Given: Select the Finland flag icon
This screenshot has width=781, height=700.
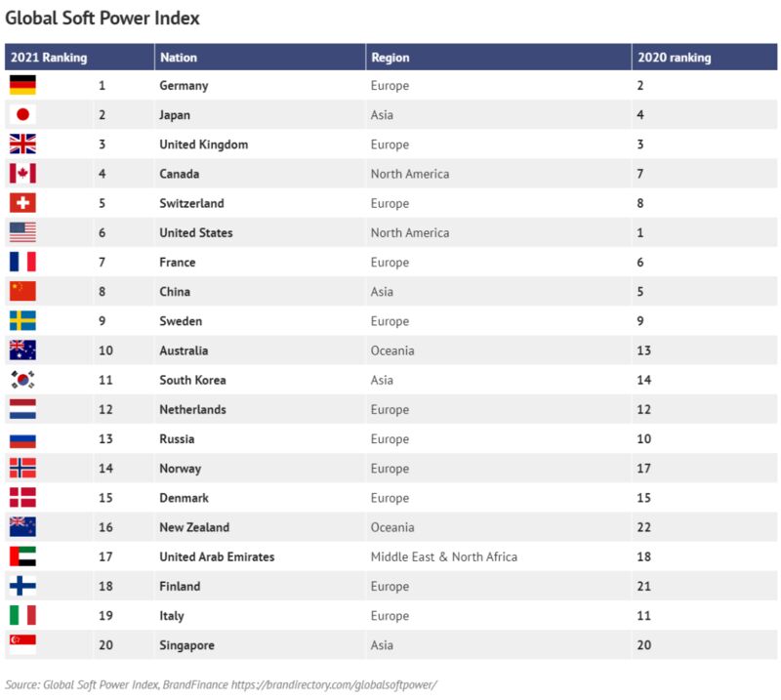Looking at the screenshot, I should [x=22, y=586].
